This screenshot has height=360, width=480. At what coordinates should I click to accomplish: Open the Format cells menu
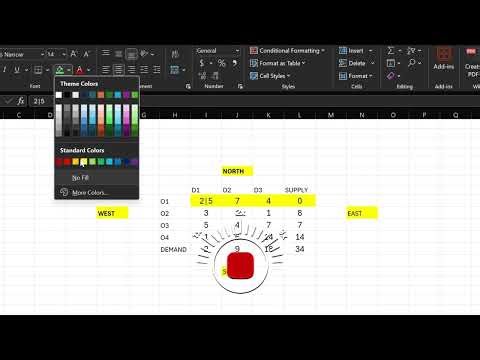click(x=355, y=76)
